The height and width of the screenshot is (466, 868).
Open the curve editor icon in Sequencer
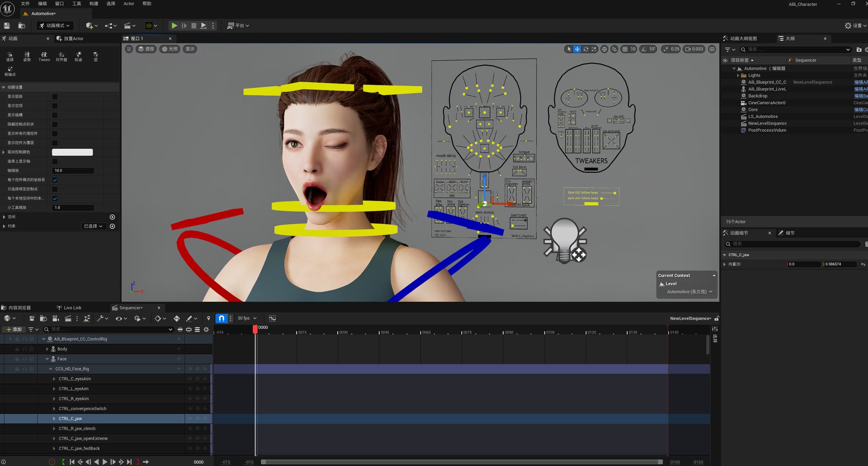tap(272, 319)
